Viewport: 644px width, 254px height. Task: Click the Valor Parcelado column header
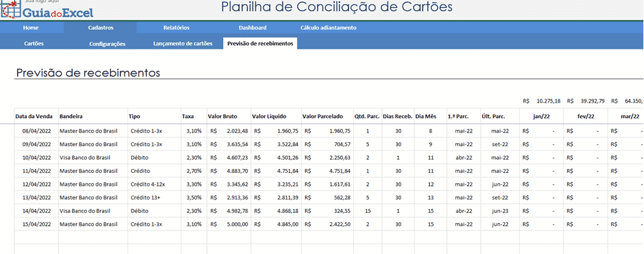coord(327,116)
